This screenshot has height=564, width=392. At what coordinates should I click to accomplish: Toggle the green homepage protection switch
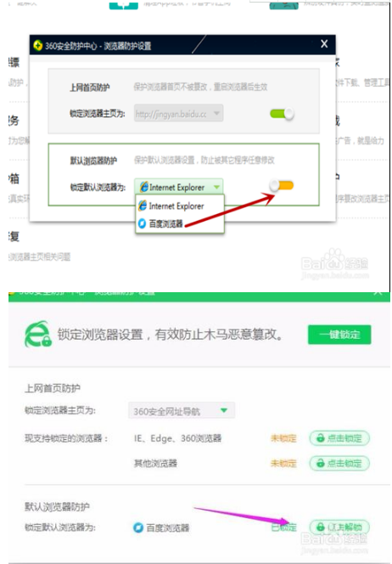(282, 114)
